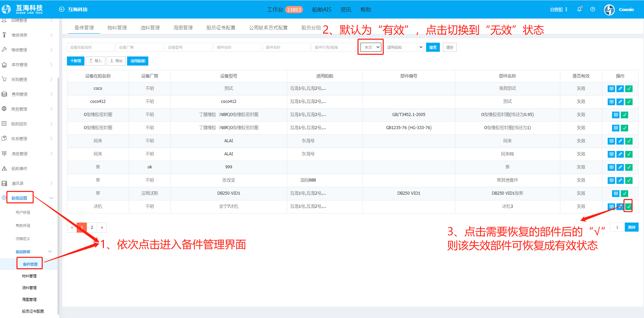The image size is (644, 318).
Task: Click the 维修保养 hammer icon in sidebar
Action: pos(4,35)
